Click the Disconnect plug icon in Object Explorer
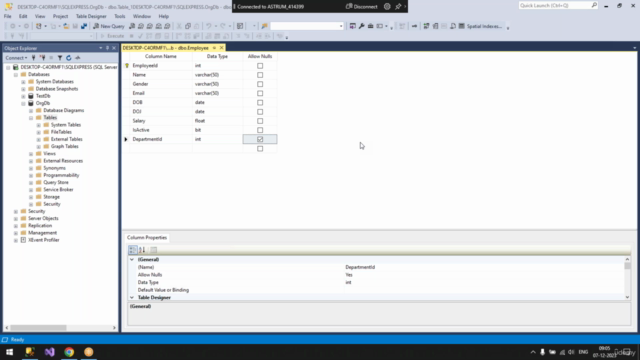Image resolution: width=640 pixels, height=360 pixels. (42, 58)
